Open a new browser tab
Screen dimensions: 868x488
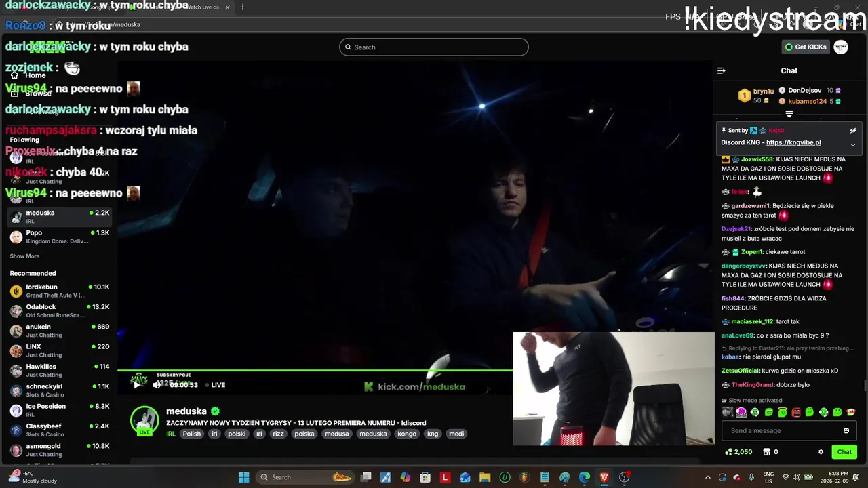(x=243, y=7)
